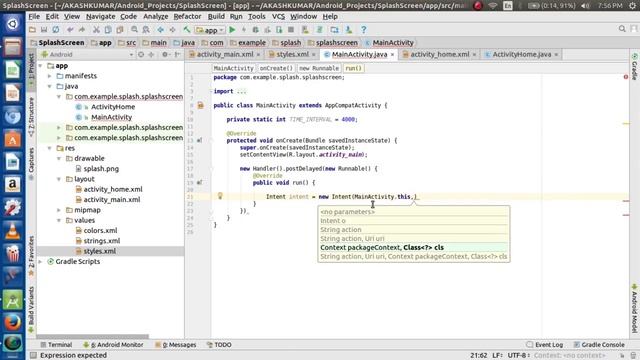
Task: Click the project tree horizontal scrollbar
Action: (x=94, y=337)
